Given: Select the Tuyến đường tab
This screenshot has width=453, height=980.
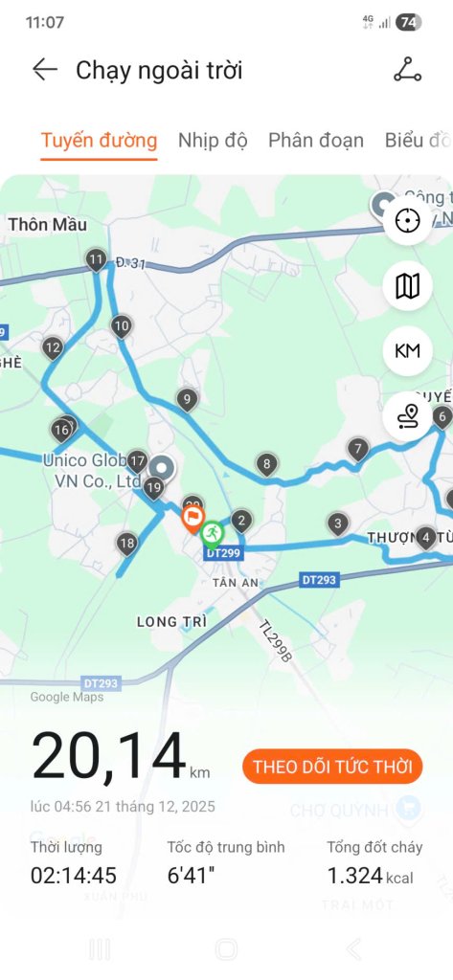Looking at the screenshot, I should tap(99, 140).
